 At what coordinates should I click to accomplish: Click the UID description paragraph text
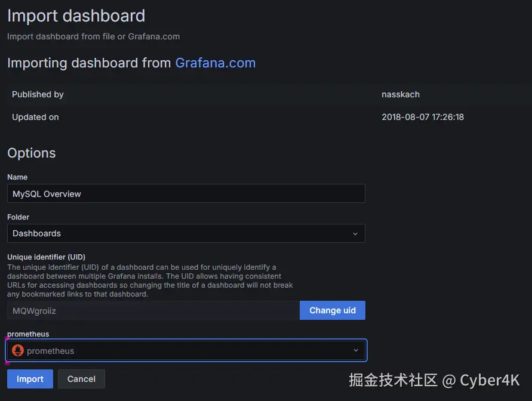(150, 280)
